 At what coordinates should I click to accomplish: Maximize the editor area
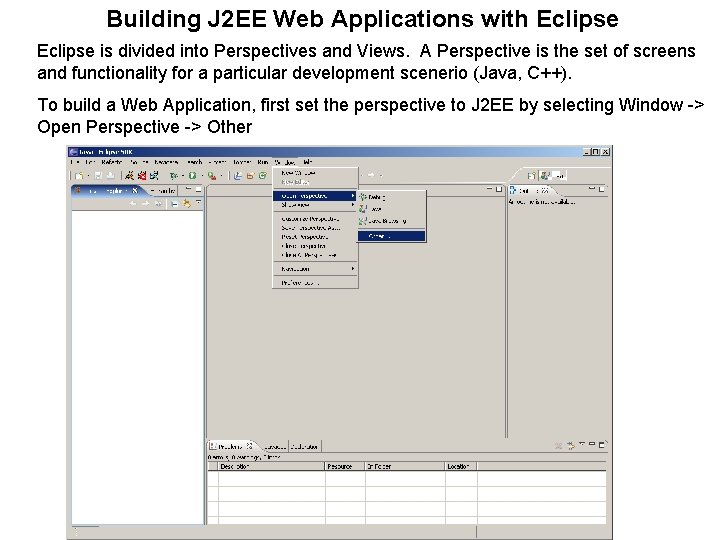click(x=499, y=189)
